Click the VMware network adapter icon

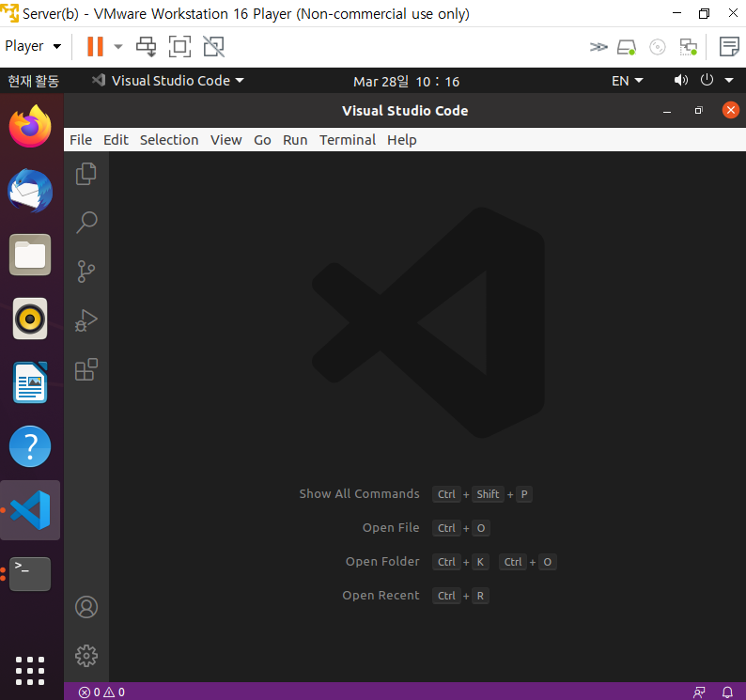689,47
